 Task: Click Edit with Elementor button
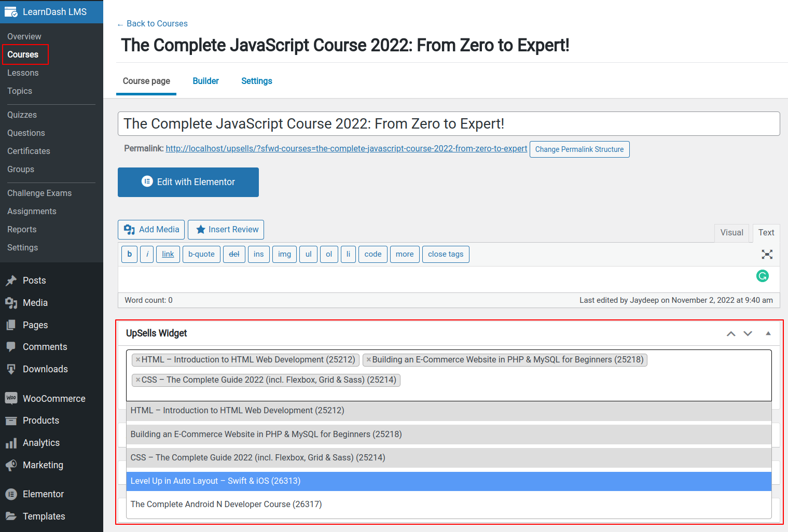point(188,182)
